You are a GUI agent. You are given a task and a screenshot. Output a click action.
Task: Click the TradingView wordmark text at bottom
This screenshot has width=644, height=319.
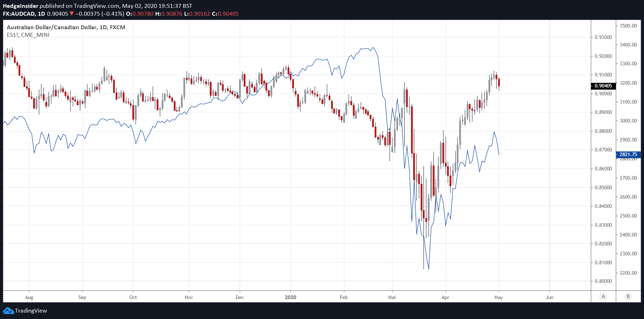31,311
